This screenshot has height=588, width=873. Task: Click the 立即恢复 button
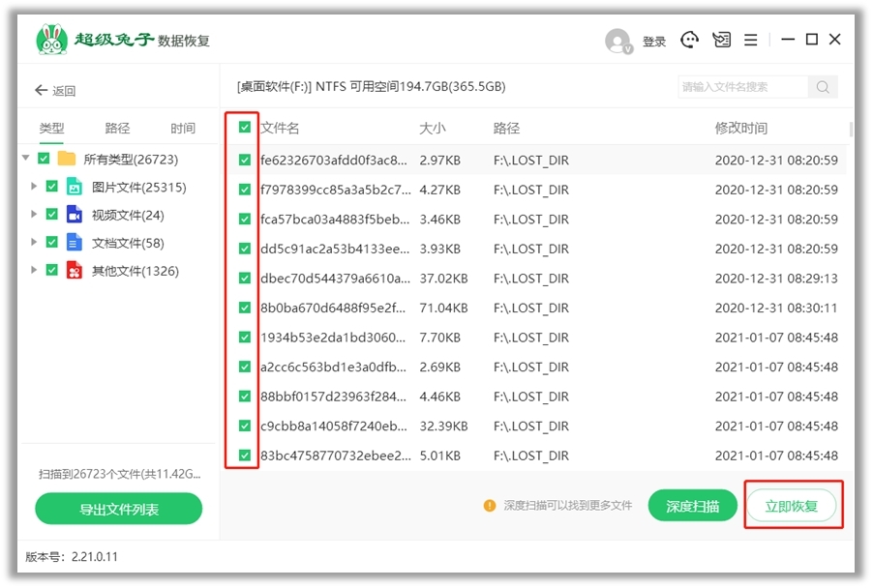[x=791, y=506]
